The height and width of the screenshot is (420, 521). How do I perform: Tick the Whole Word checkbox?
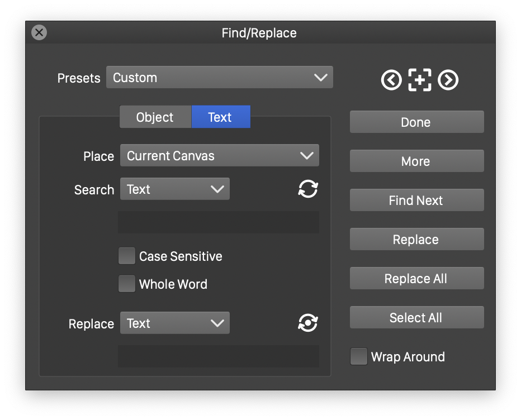pyautogui.click(x=127, y=284)
